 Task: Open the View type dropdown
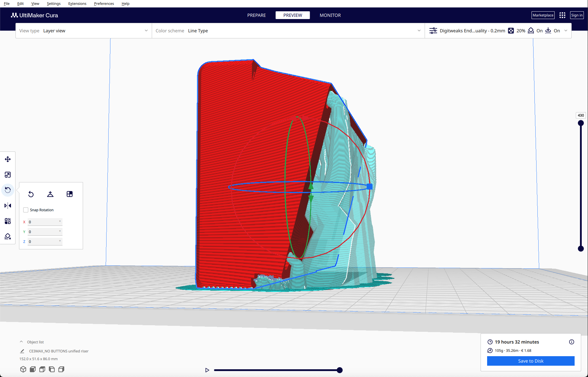(84, 31)
